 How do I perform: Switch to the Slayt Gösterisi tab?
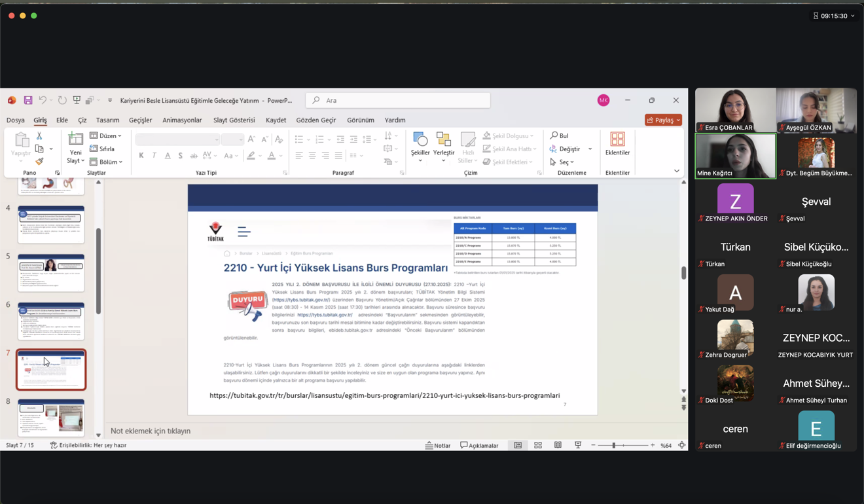[x=234, y=120]
